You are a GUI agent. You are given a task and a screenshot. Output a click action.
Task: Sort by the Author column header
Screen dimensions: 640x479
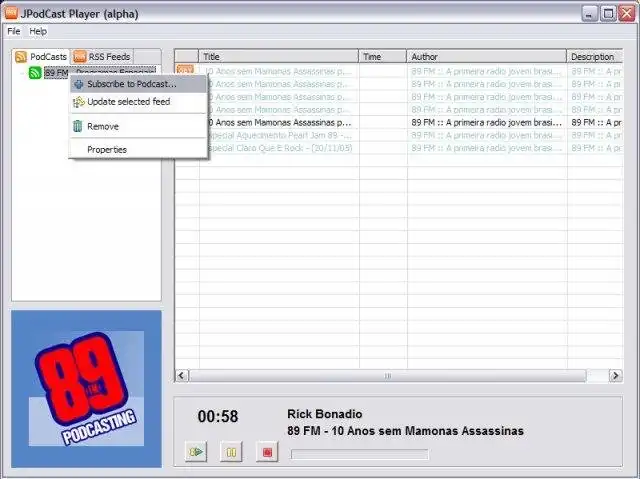[487, 57]
